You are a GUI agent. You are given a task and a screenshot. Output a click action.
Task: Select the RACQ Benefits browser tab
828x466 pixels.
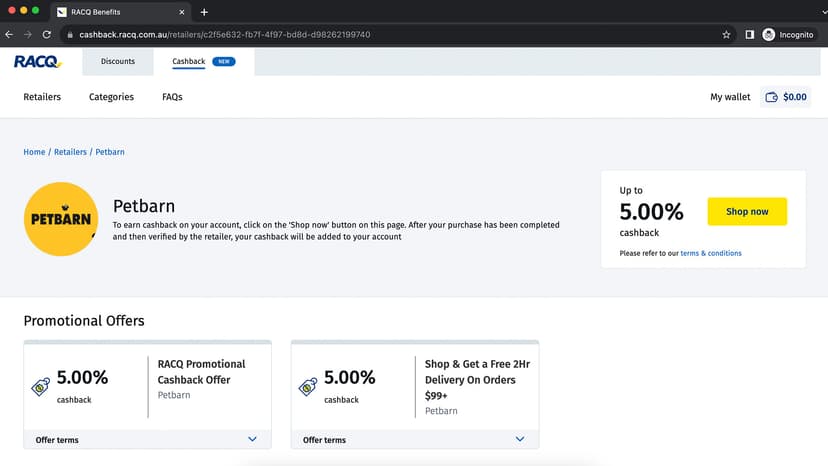click(121, 12)
